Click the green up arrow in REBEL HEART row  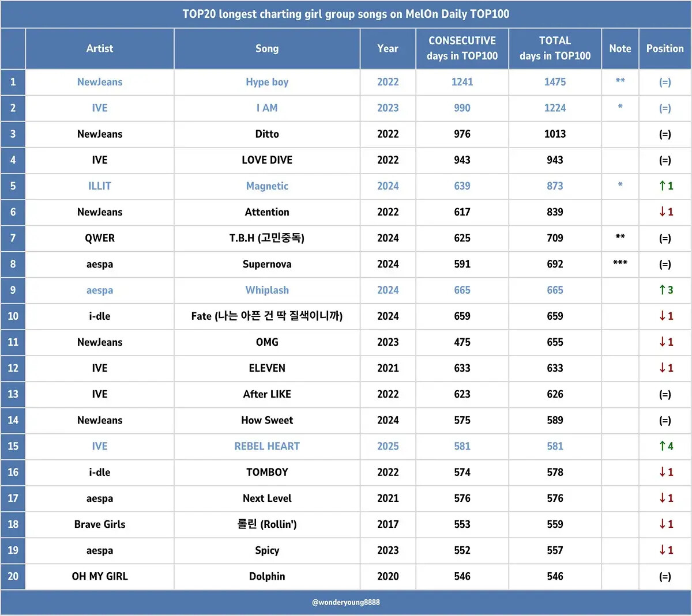pos(663,446)
